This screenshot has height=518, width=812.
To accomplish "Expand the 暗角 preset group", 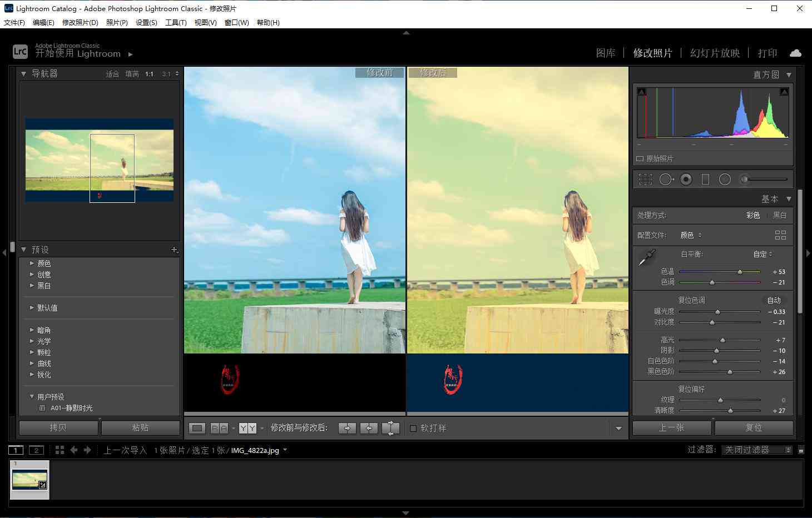I will click(32, 330).
